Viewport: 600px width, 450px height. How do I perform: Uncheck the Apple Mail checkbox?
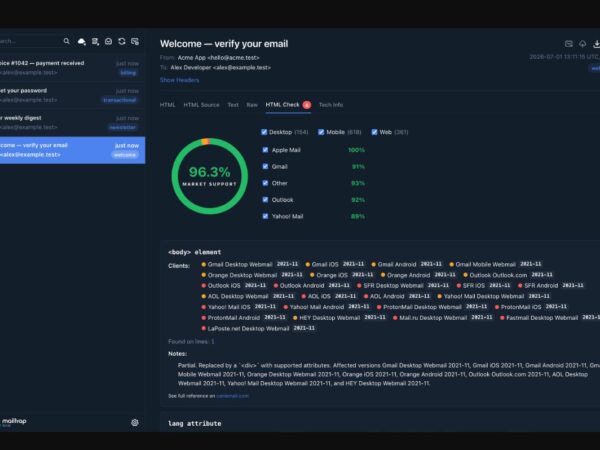pos(266,150)
